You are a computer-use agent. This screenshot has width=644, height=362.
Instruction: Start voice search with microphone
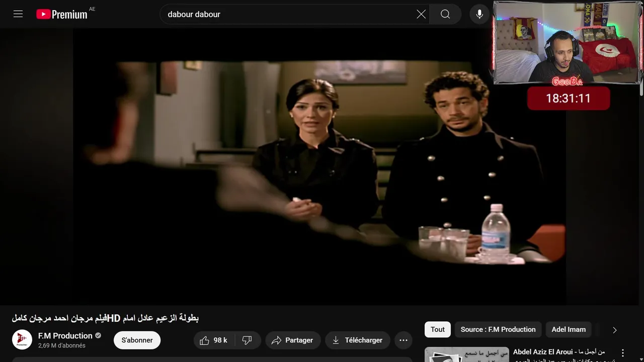click(479, 14)
